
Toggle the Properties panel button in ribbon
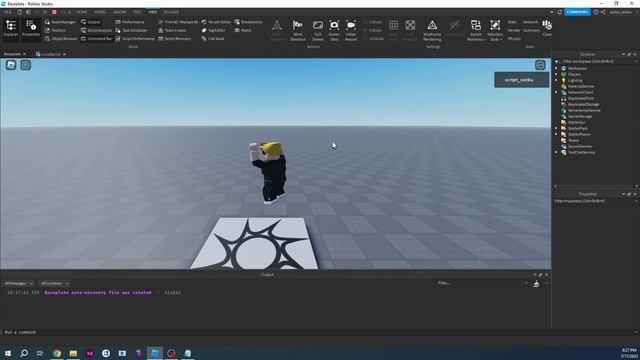[31, 29]
